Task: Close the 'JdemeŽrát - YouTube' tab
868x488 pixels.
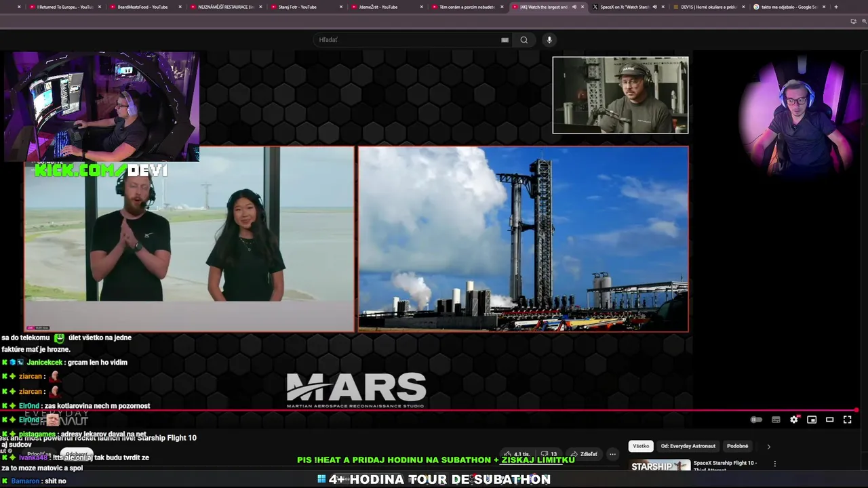Action: 421,7
